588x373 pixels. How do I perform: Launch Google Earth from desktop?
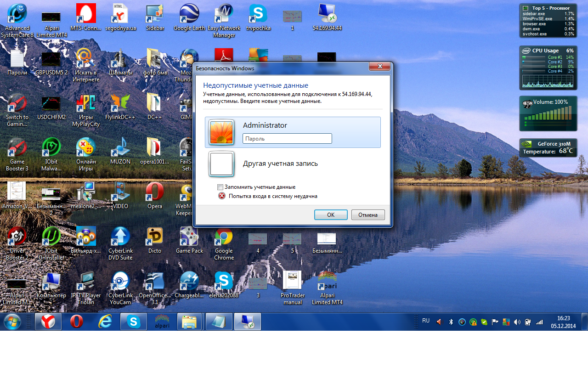189,18
